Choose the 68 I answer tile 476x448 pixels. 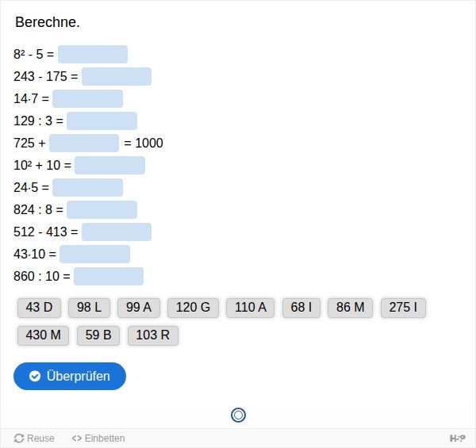click(301, 308)
